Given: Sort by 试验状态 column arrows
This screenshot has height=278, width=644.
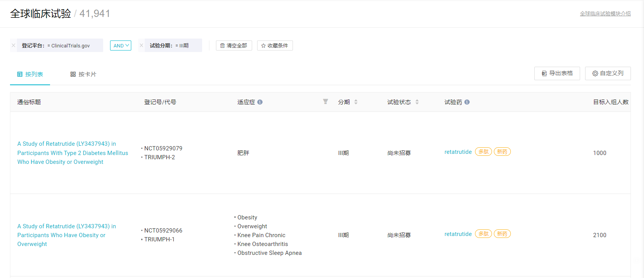Looking at the screenshot, I should [x=417, y=102].
